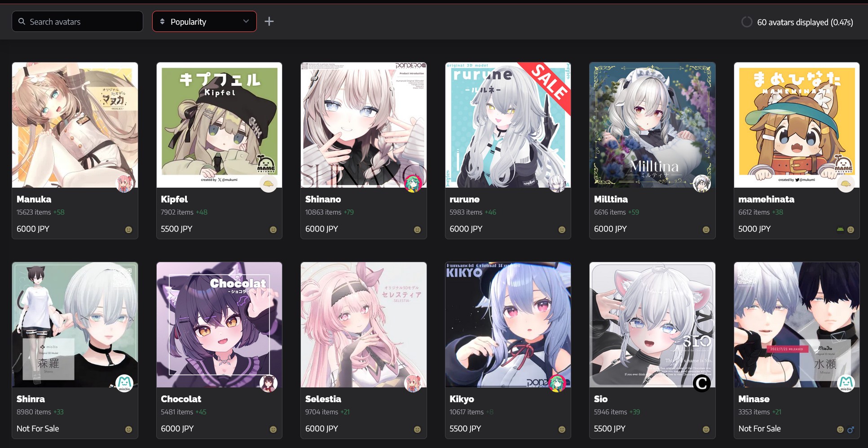The height and width of the screenshot is (448, 868).
Task: Click the smiley icon on Shinra card
Action: pyautogui.click(x=128, y=430)
